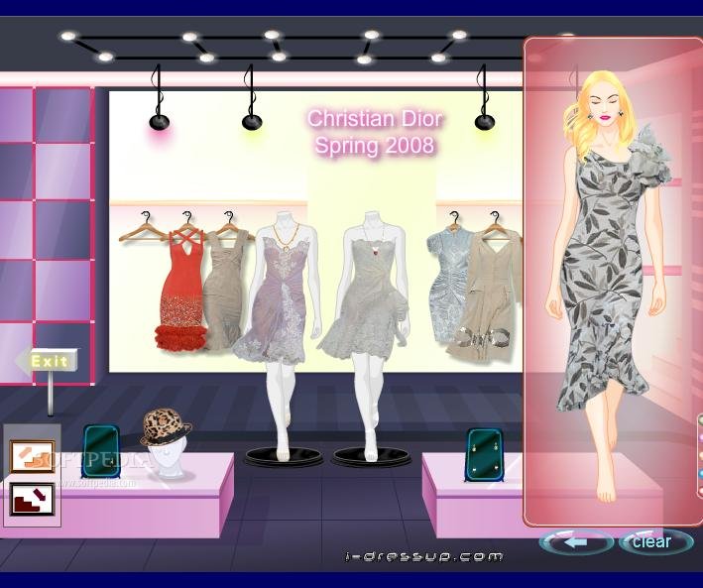Pick the leopard print hat
The image size is (703, 588).
click(x=165, y=427)
